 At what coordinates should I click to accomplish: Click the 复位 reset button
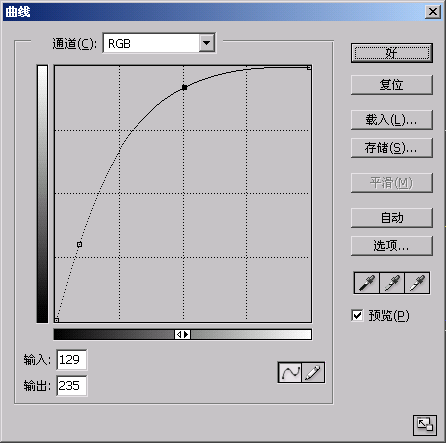point(392,85)
